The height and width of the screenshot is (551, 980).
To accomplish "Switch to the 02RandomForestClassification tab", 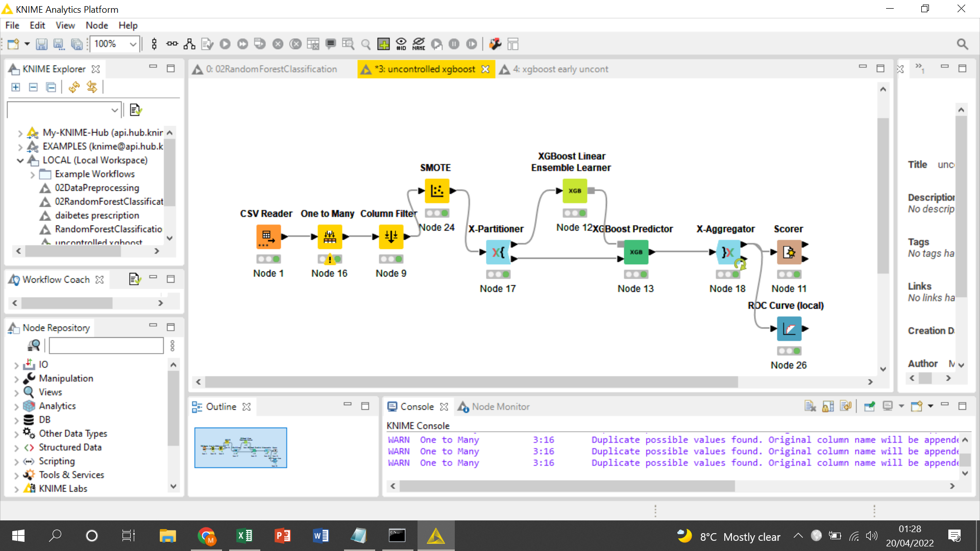I will [x=271, y=69].
